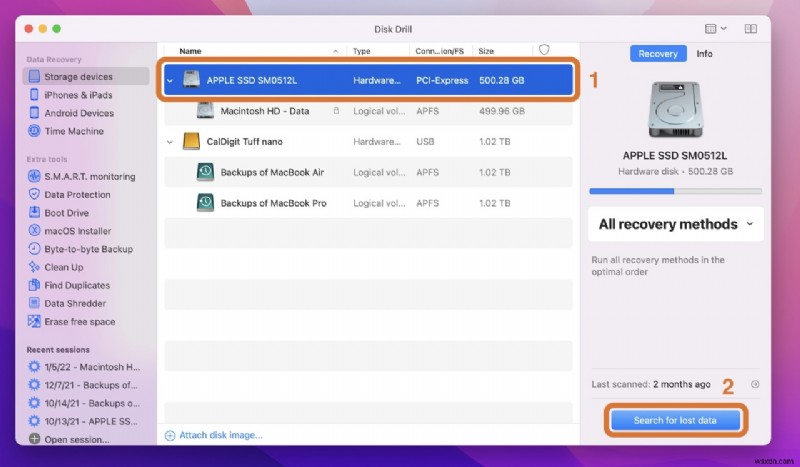Click 'Hardware disk · 500.28 GB' label
This screenshot has width=800, height=467.
point(675,171)
